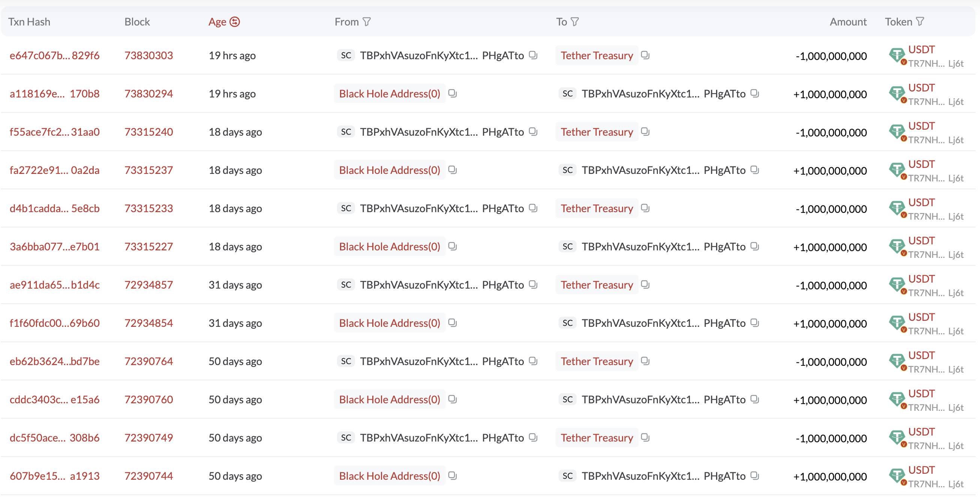Open block 72390749
The width and height of the screenshot is (980, 497).
point(149,438)
